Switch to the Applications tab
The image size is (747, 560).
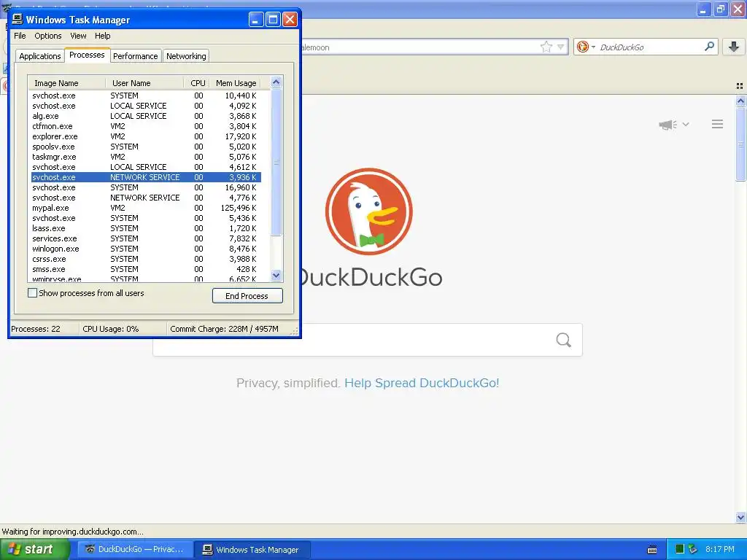coord(40,56)
